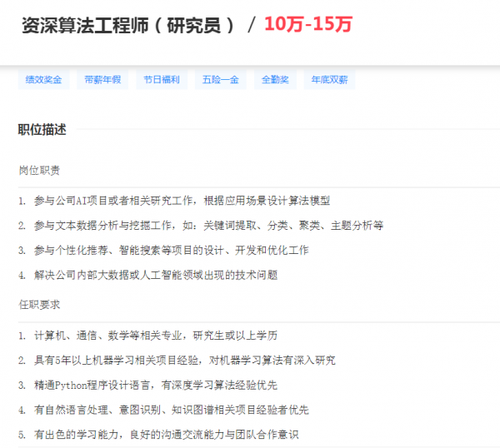The width and height of the screenshot is (500, 448).
Task: Click the requirement about 有出色的学习能力
Action: pos(166,434)
